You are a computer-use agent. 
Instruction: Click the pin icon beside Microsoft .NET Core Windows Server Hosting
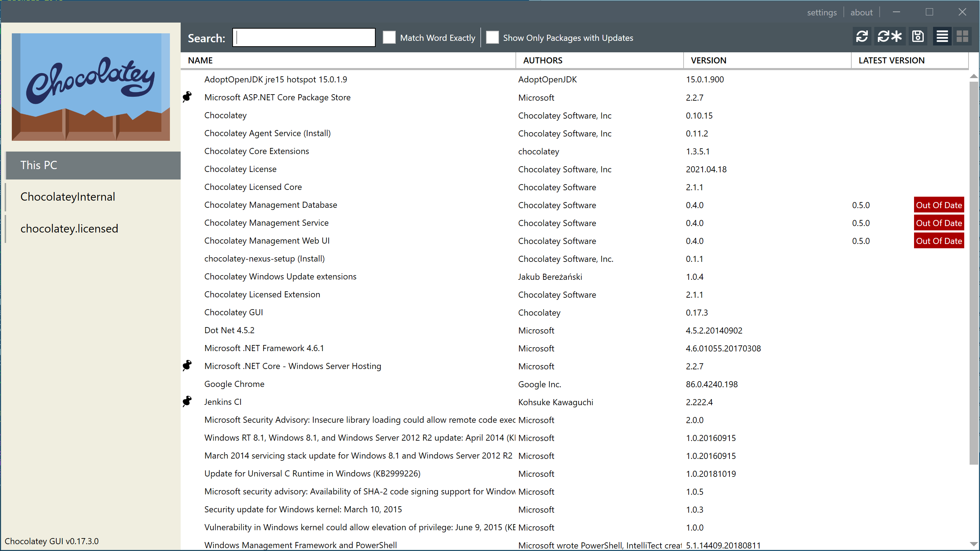[x=187, y=366]
